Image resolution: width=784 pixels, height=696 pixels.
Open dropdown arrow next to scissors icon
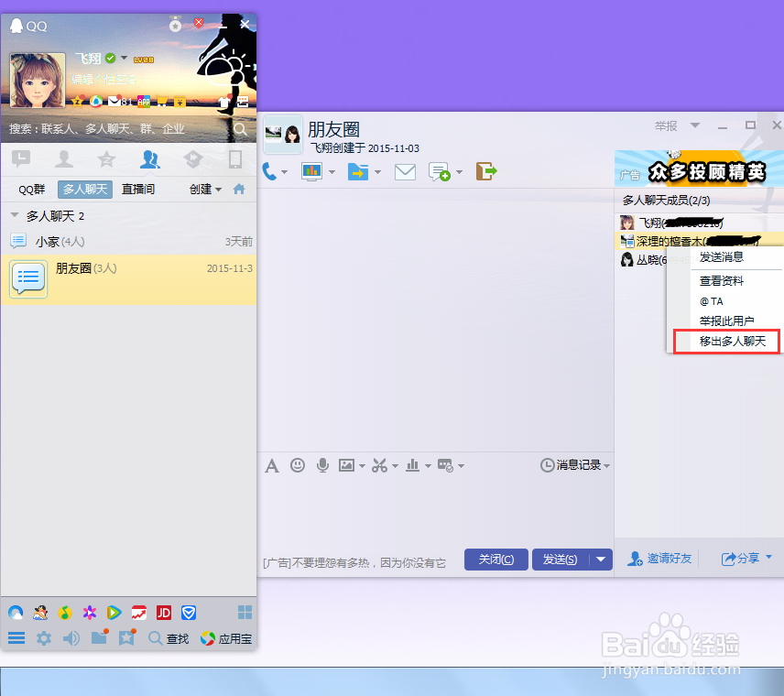[x=395, y=466]
